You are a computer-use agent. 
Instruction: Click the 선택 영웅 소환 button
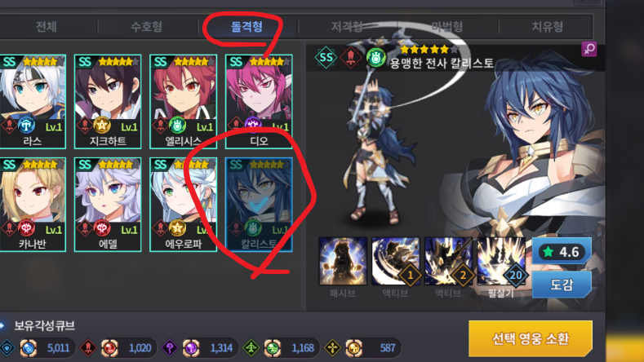point(531,338)
